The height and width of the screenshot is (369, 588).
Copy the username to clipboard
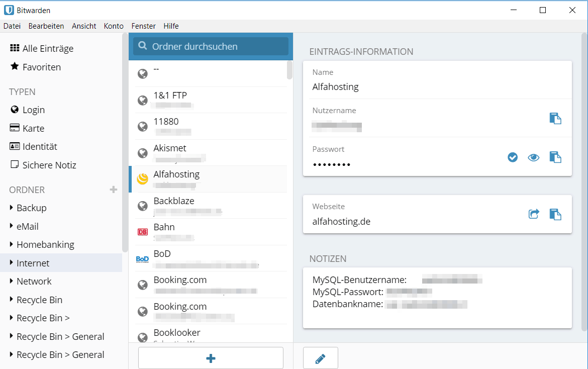pos(555,119)
